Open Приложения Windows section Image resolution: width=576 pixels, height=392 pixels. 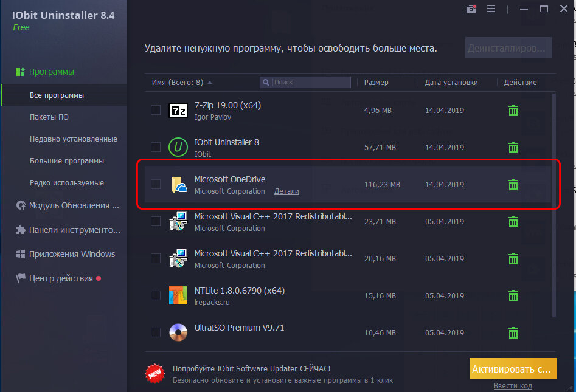[x=72, y=254]
